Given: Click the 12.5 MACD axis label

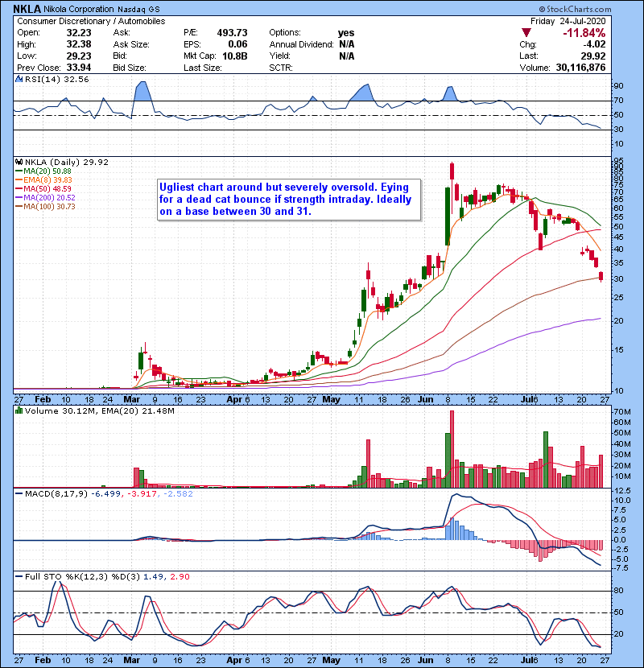Looking at the screenshot, I should coord(621,491).
